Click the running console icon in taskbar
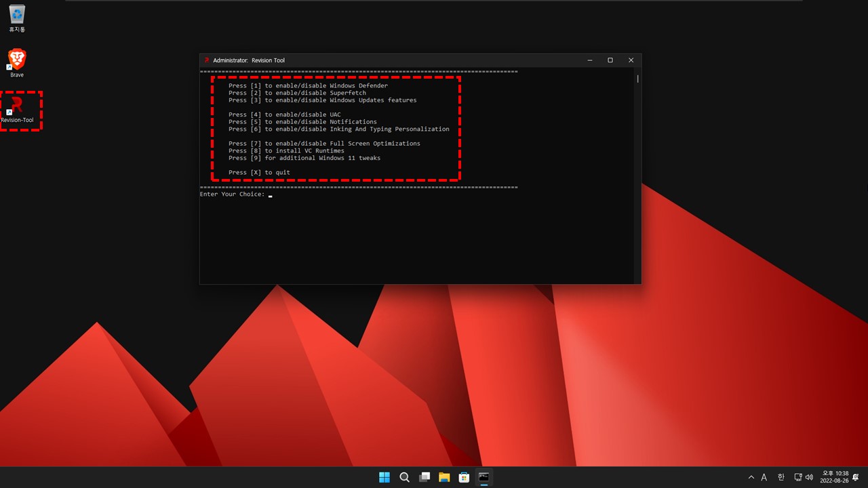This screenshot has height=488, width=868. pyautogui.click(x=484, y=477)
